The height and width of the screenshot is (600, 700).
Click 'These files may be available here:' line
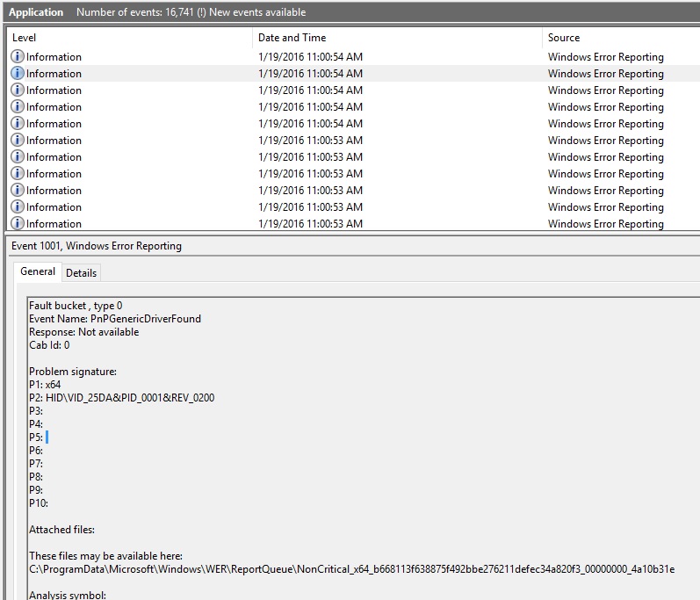pos(105,556)
